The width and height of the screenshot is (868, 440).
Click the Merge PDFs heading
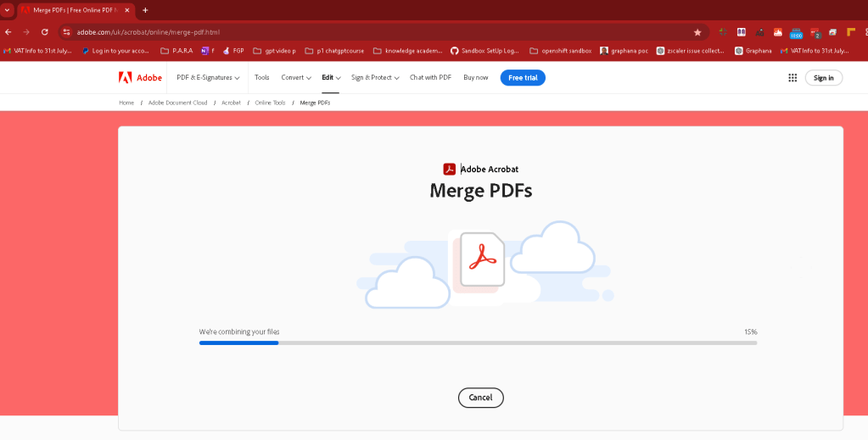tap(480, 191)
